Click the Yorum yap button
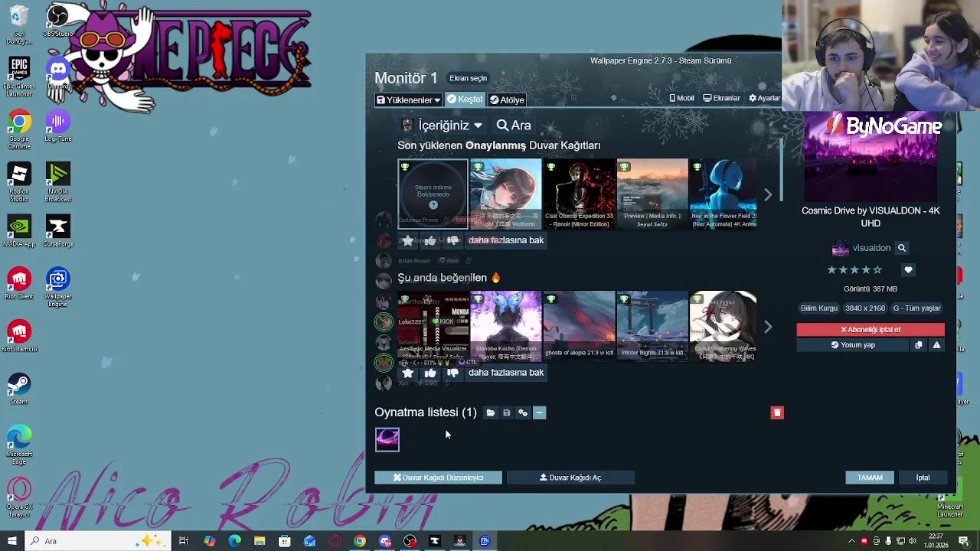This screenshot has width=980, height=551. pos(853,345)
